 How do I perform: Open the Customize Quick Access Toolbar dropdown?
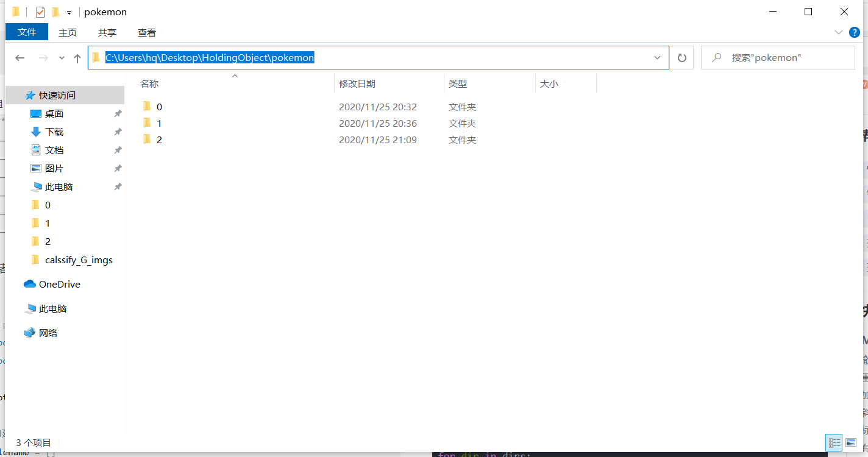click(x=69, y=12)
